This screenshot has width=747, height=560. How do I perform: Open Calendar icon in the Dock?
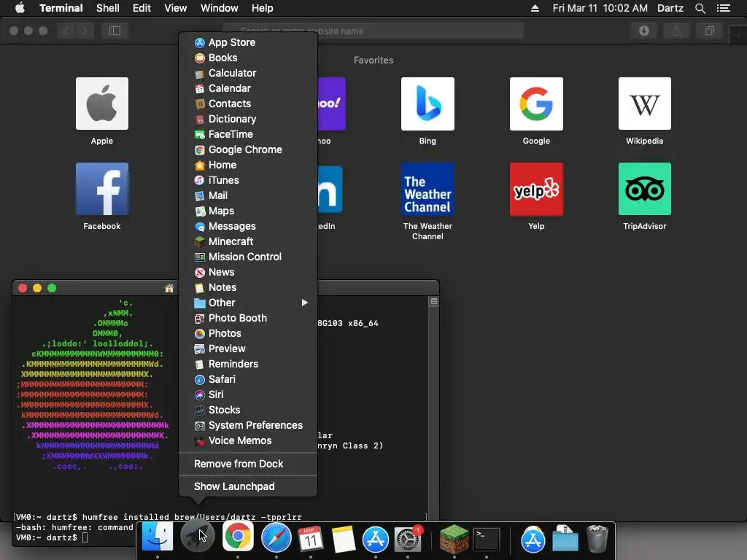tap(311, 539)
